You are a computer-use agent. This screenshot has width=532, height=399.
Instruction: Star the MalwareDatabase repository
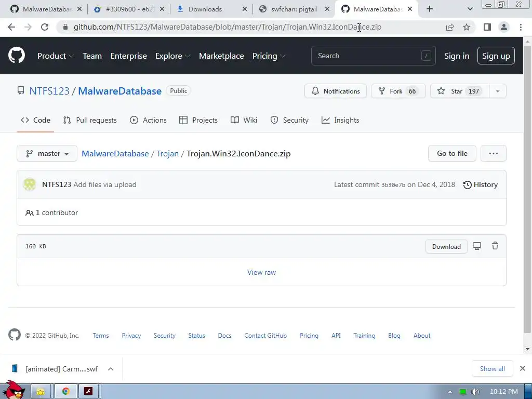tap(460, 91)
